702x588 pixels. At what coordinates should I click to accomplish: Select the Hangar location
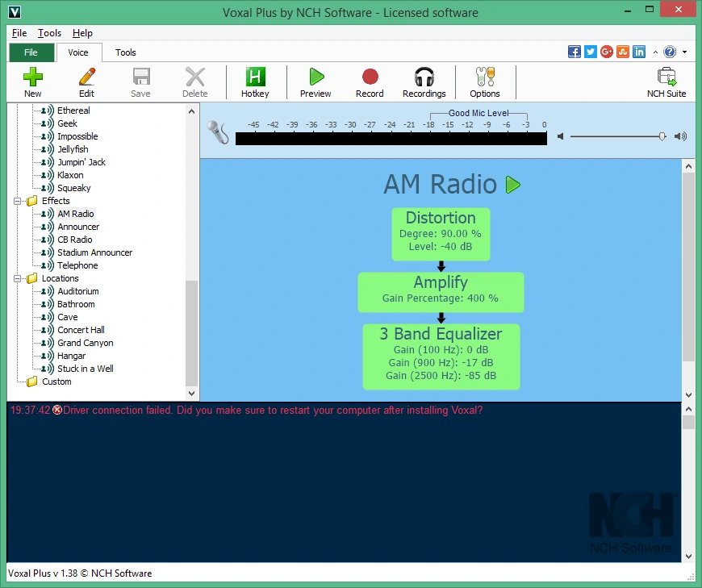coord(71,357)
